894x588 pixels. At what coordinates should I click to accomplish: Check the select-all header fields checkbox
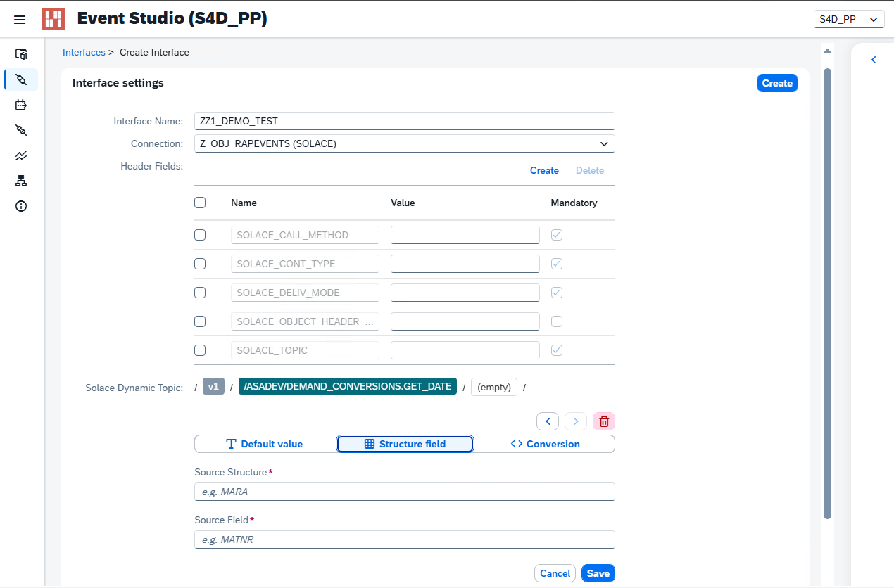click(200, 203)
